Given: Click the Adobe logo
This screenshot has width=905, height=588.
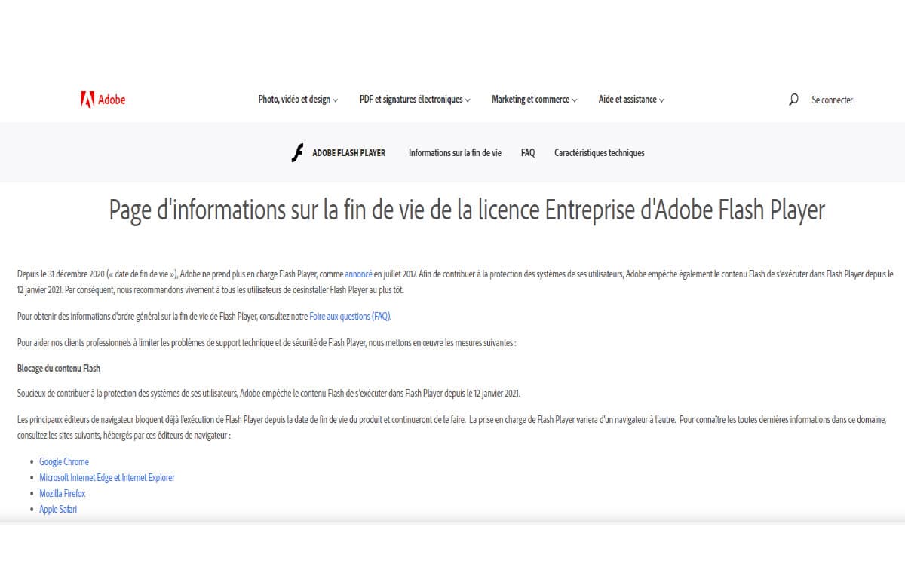Looking at the screenshot, I should point(103,99).
